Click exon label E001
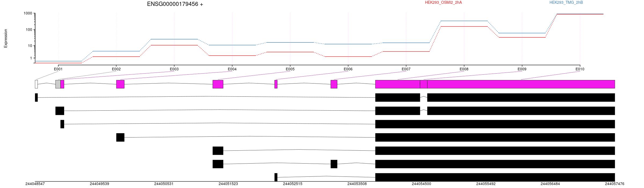Viewport: 644px width, 188px height. point(58,69)
